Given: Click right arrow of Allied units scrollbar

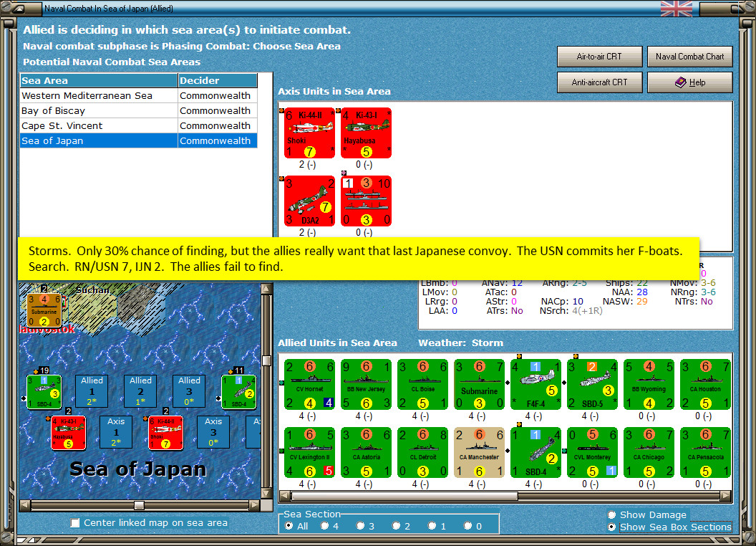Looking at the screenshot, I should 726,496.
